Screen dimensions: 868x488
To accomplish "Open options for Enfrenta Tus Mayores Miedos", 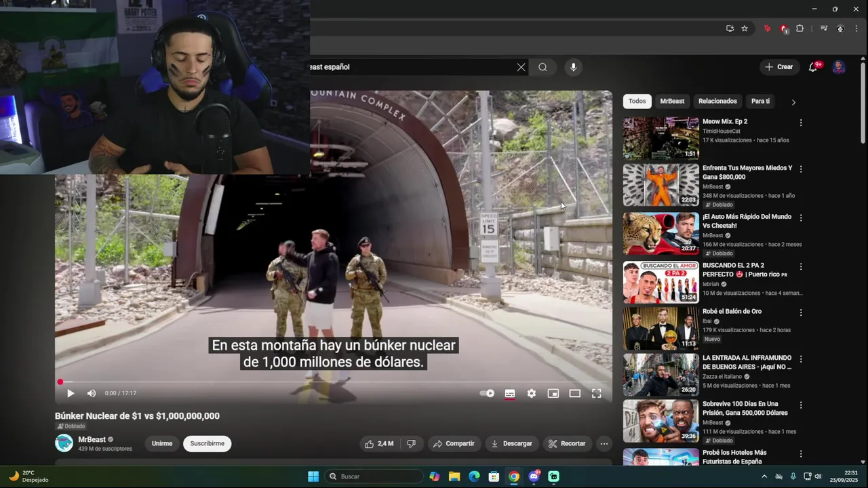I will (x=801, y=169).
